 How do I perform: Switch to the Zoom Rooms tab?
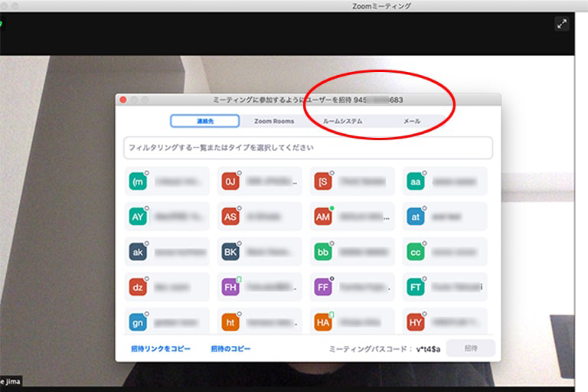[274, 121]
